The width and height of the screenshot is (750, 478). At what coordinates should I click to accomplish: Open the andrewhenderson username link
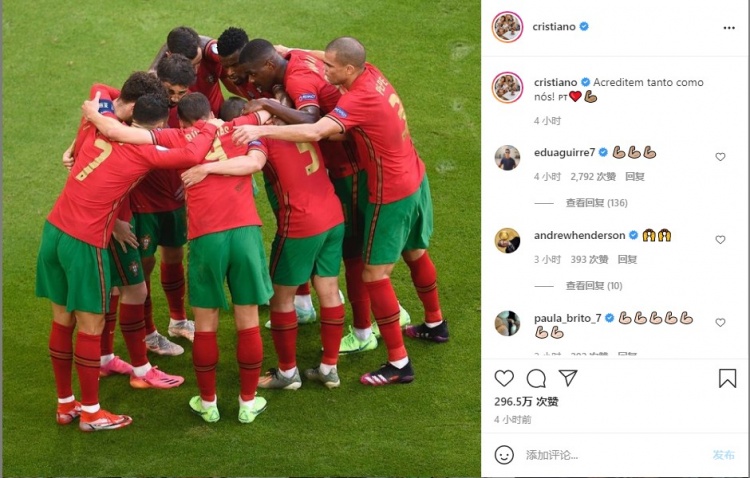tap(580, 235)
